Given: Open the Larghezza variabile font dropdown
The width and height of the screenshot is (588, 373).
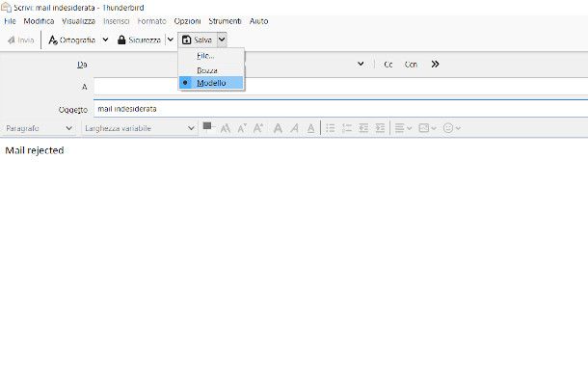Looking at the screenshot, I should 140,128.
